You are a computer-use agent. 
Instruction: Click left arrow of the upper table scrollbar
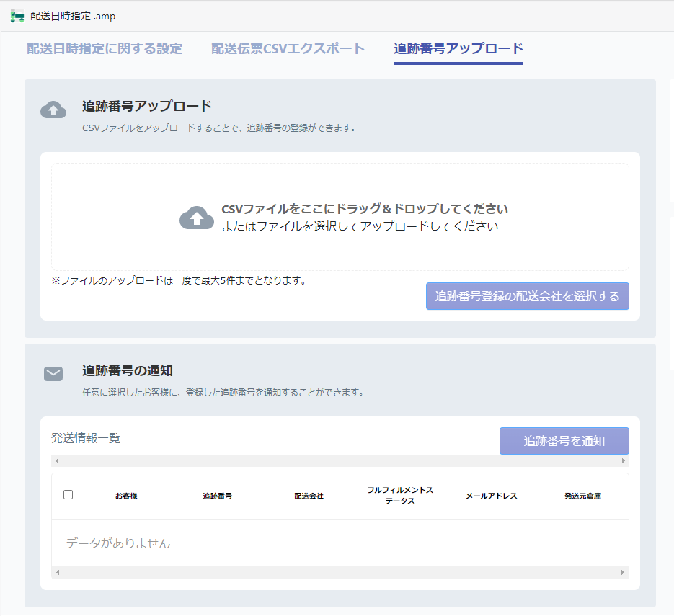57,461
